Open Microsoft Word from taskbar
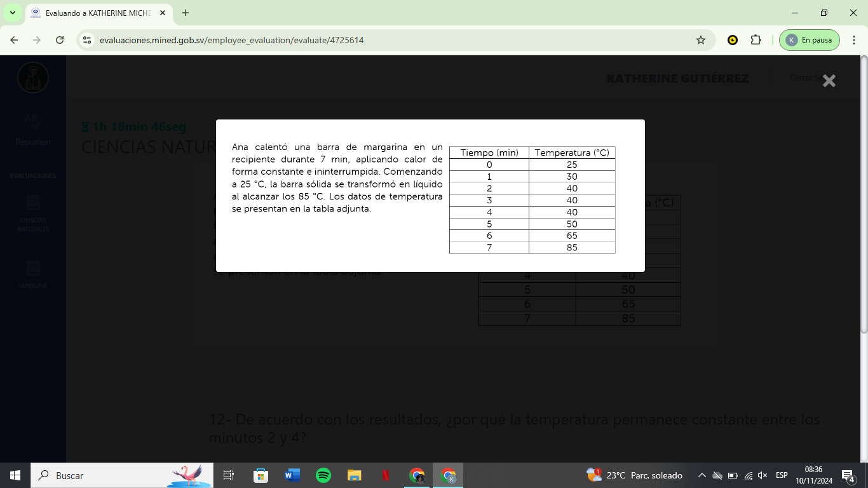This screenshot has height=488, width=868. coord(292,475)
